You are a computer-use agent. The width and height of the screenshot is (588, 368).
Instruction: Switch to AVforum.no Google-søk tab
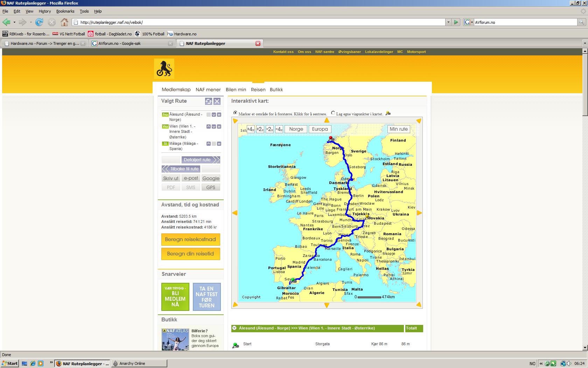click(x=132, y=43)
